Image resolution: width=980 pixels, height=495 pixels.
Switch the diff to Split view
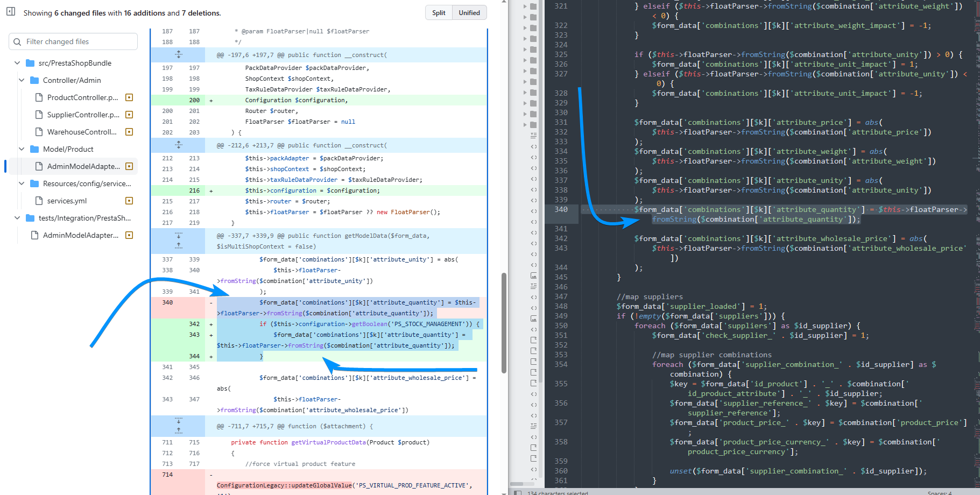click(x=439, y=13)
